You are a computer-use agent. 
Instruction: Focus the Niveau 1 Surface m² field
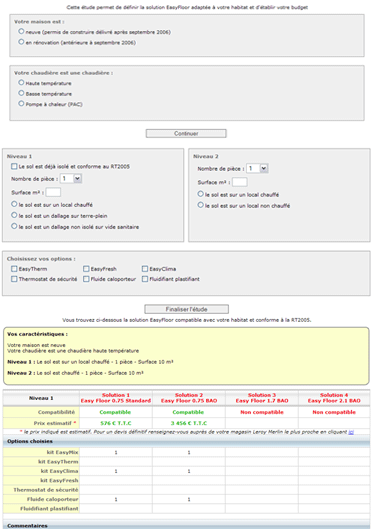tap(53, 192)
